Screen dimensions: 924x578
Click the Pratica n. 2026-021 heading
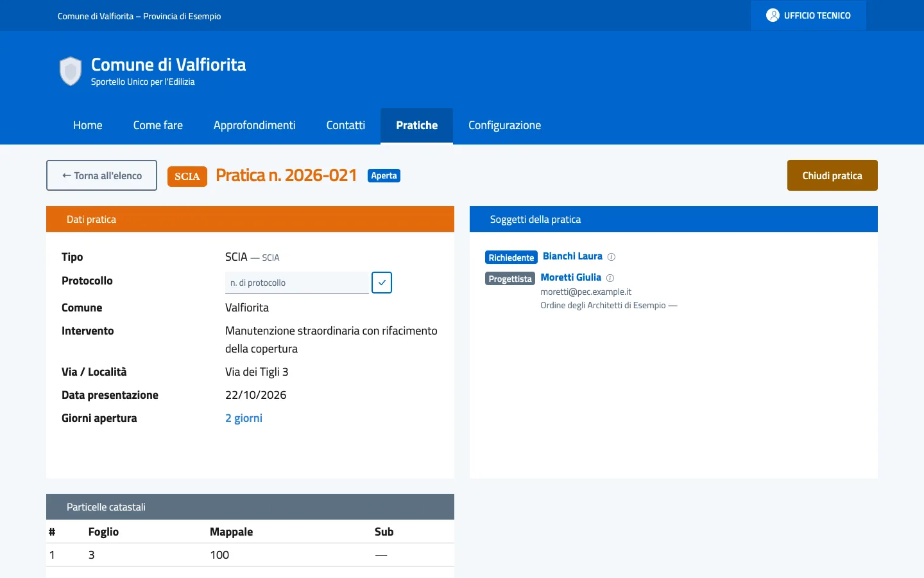[x=286, y=175]
